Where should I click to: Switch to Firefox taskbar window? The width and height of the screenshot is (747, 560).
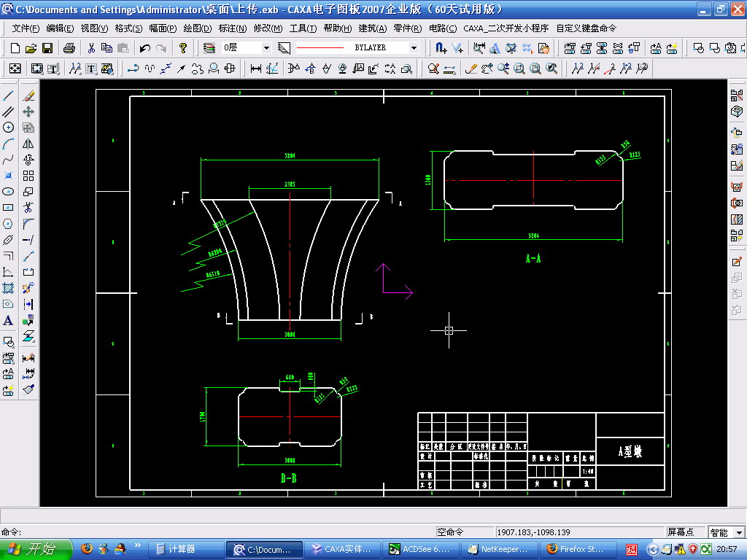578,549
